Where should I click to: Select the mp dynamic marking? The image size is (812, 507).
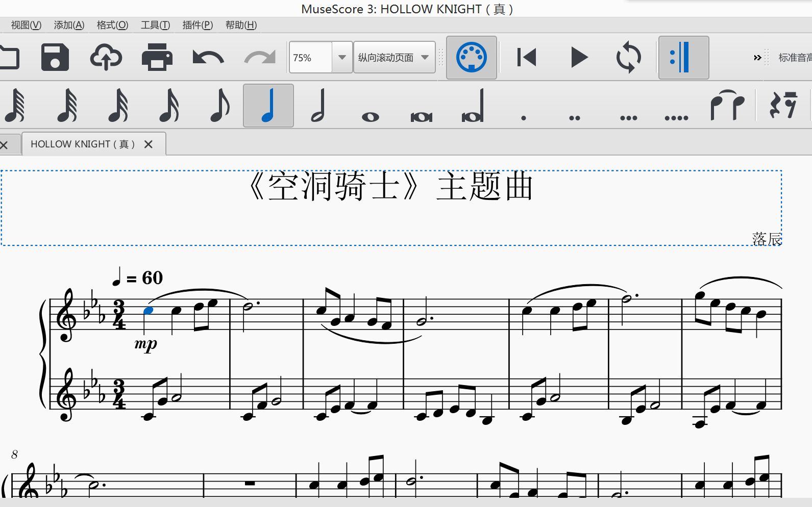(146, 344)
